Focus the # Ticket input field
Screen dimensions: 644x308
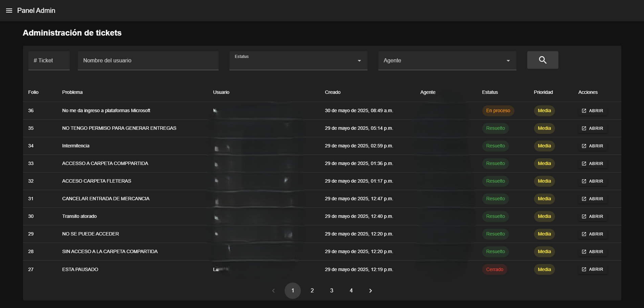coord(49,61)
